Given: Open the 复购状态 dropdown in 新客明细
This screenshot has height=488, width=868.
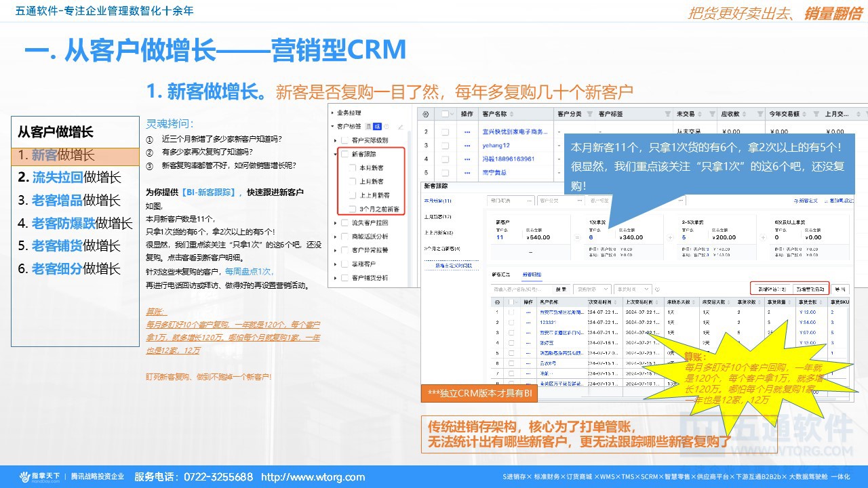Looking at the screenshot, I should click(593, 289).
